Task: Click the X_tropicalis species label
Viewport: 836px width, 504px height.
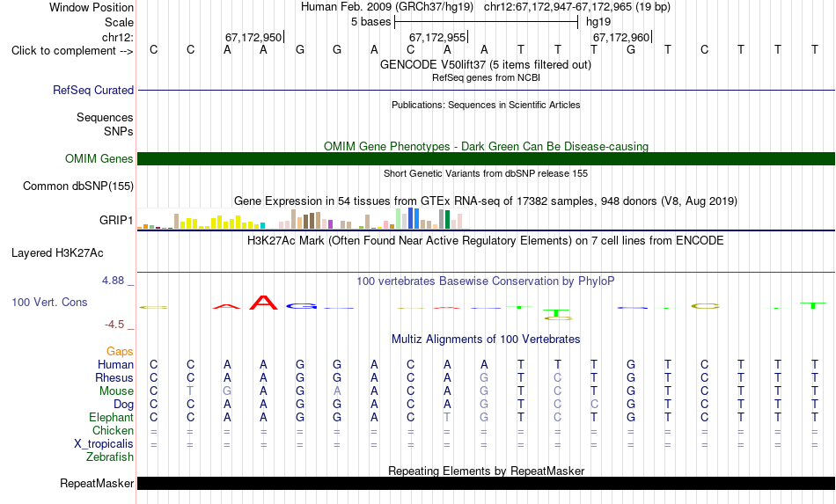Action: click(104, 444)
